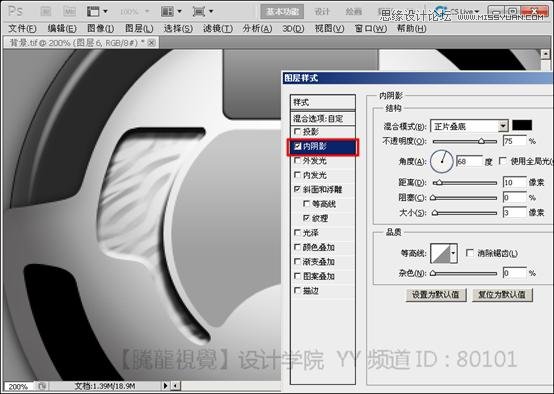The height and width of the screenshot is (394, 554).
Task: Launch Mini Bridge from the Mb icon
Action: pos(70,12)
